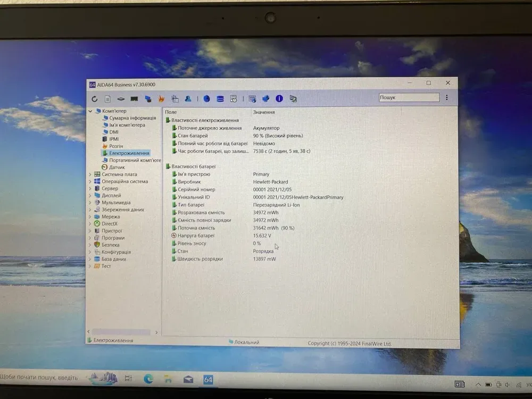Click the Поле column header

(171, 113)
